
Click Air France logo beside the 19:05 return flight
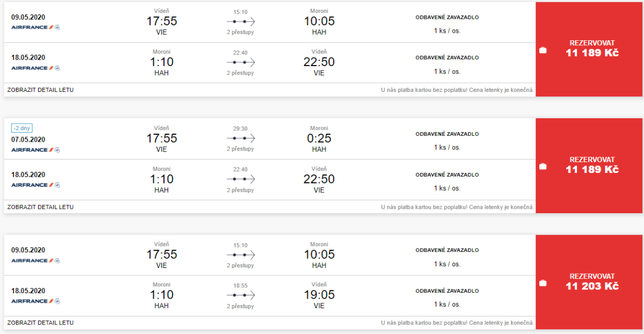point(35,301)
